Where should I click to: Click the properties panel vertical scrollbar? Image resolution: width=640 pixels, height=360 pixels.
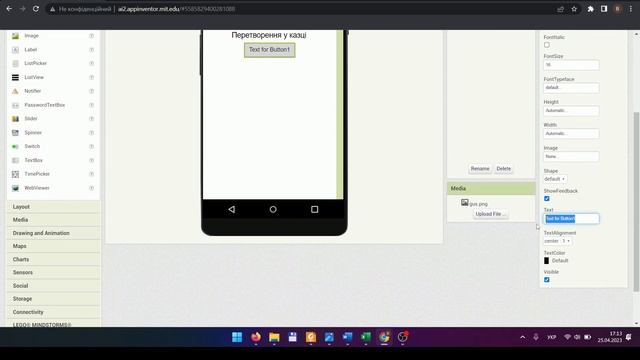click(x=636, y=202)
